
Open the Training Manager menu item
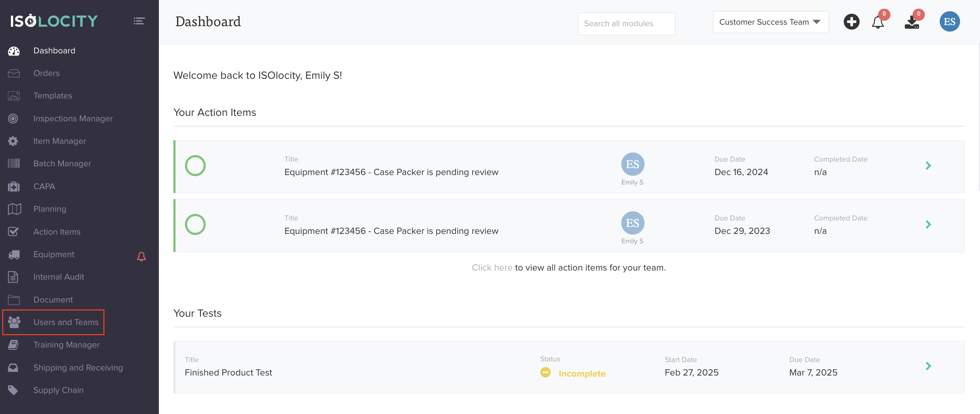66,345
